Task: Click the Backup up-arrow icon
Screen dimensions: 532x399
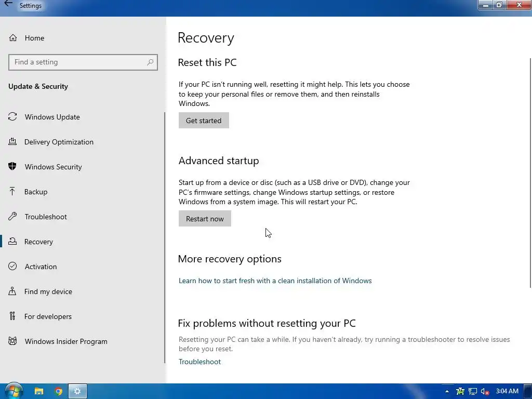Action: [x=12, y=191]
